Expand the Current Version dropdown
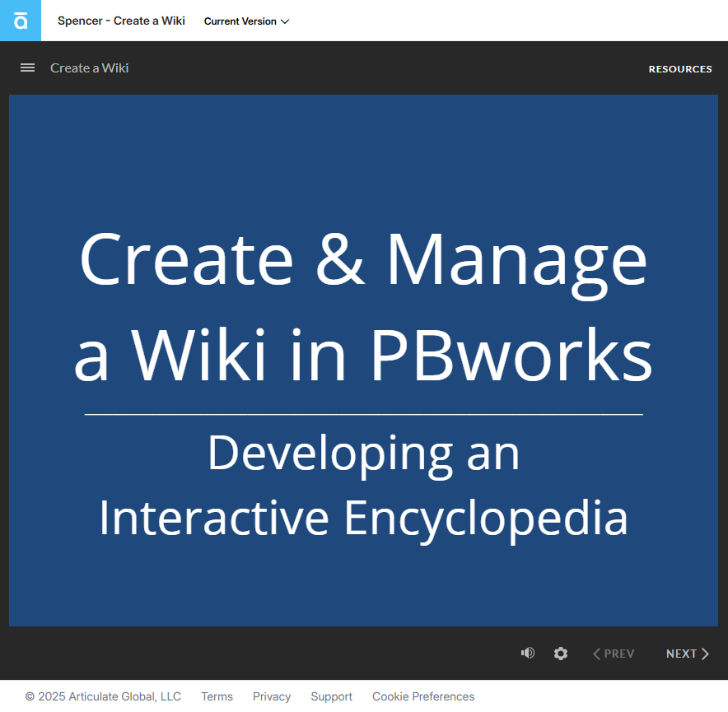This screenshot has height=712, width=728. click(x=246, y=21)
